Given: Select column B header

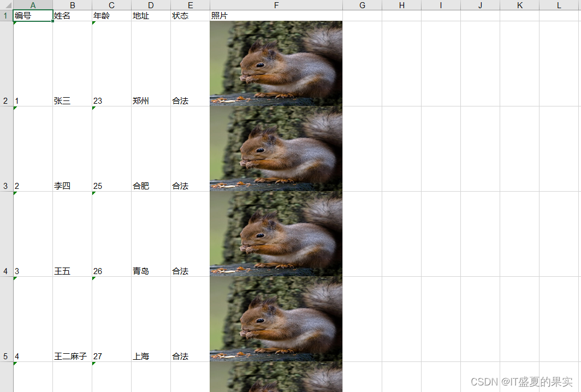Looking at the screenshot, I should point(72,5).
